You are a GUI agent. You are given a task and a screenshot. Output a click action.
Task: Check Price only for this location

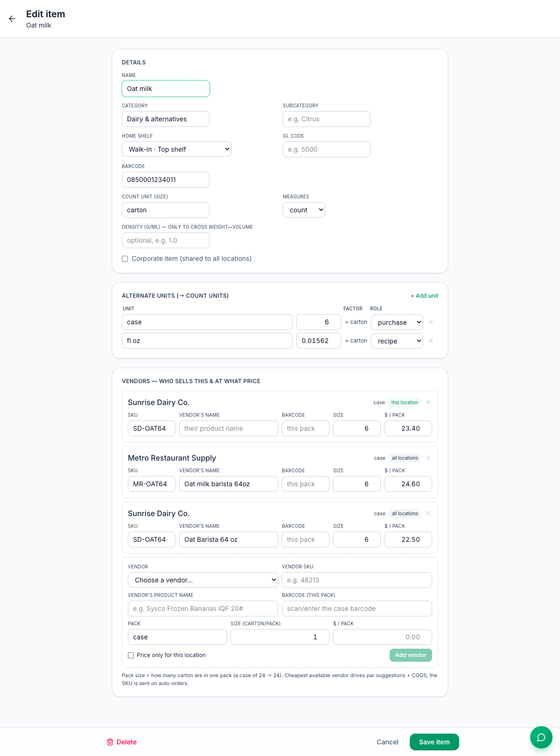tap(131, 655)
